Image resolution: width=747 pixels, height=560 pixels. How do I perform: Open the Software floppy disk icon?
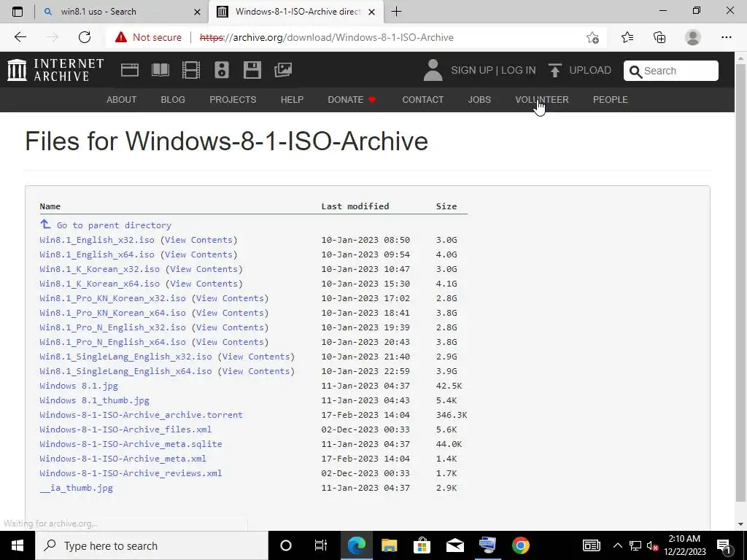coord(252,70)
